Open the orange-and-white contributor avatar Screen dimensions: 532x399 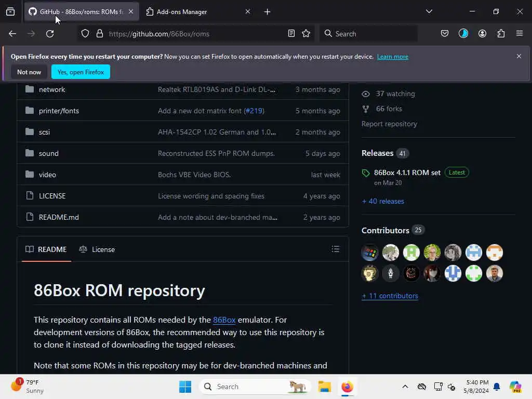(x=495, y=252)
